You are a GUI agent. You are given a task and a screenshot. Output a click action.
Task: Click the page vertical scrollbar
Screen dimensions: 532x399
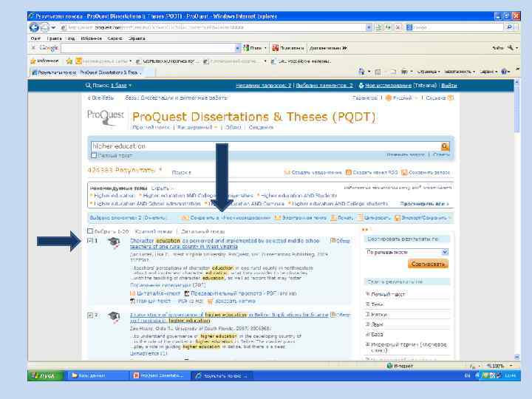tap(516, 220)
